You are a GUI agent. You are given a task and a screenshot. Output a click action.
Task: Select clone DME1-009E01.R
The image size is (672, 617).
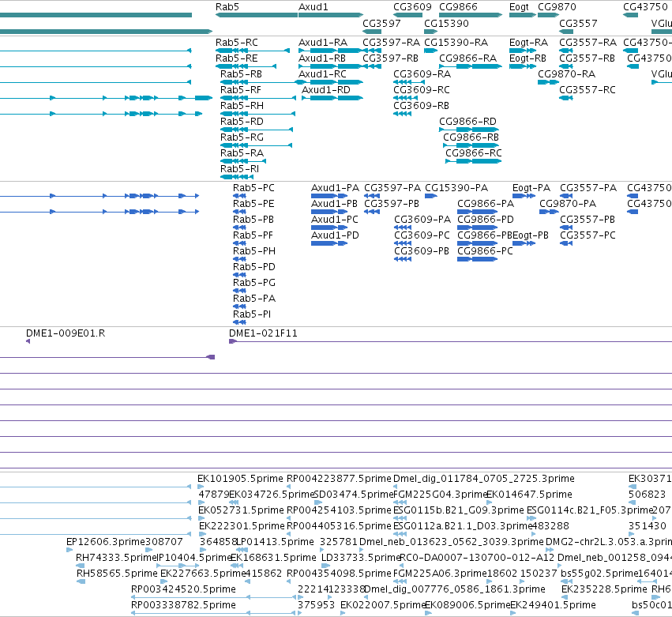click(66, 333)
